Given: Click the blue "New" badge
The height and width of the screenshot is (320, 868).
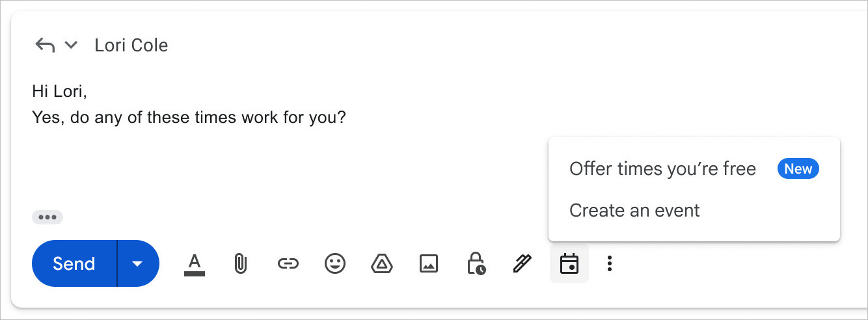Looking at the screenshot, I should tap(798, 169).
